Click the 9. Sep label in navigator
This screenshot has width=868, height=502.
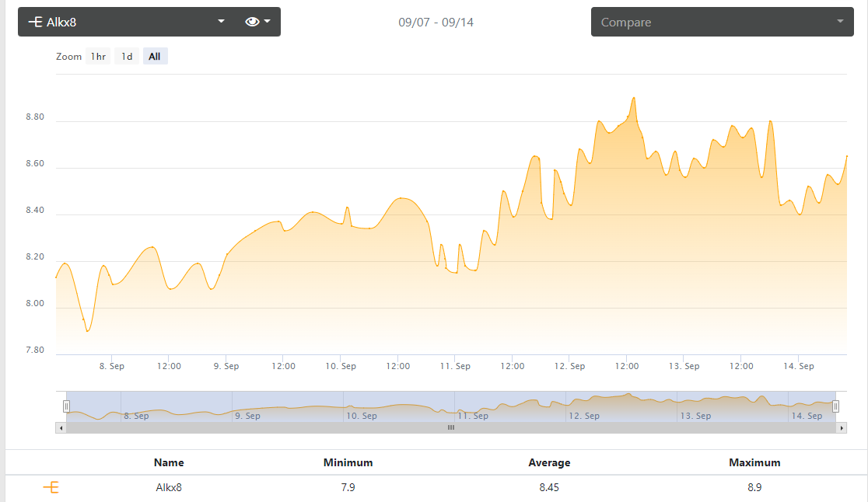248,416
